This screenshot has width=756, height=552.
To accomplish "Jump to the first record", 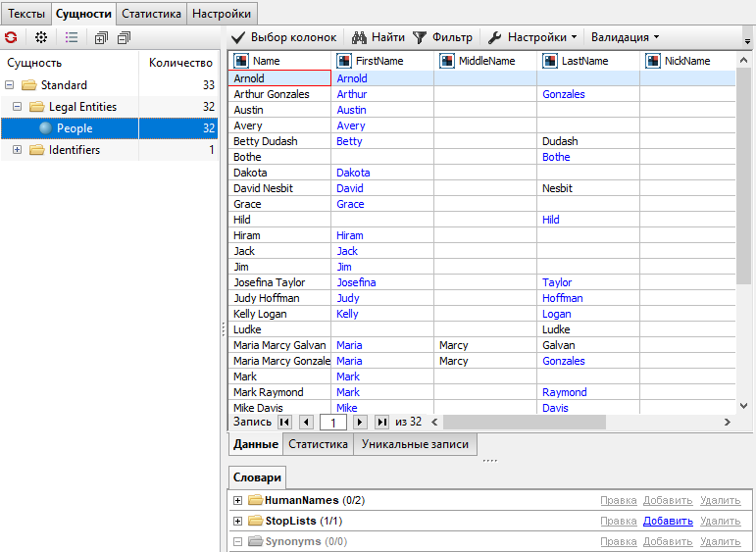I will point(284,422).
